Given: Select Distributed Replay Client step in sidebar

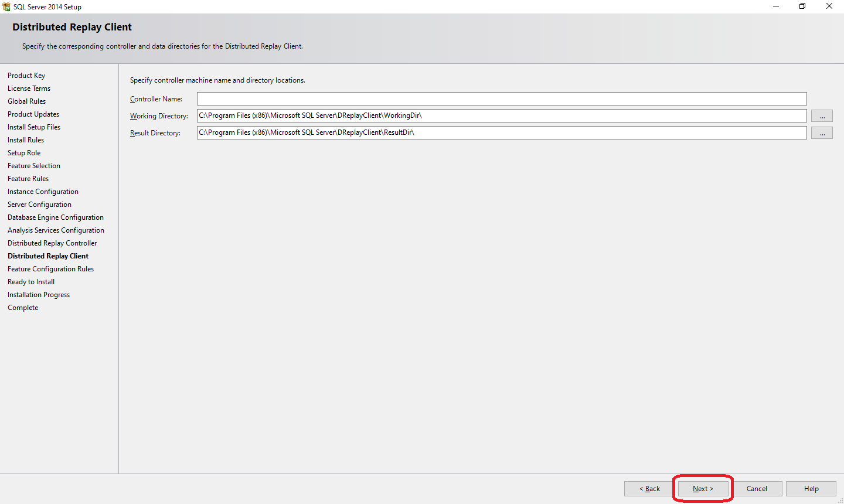Looking at the screenshot, I should (48, 256).
